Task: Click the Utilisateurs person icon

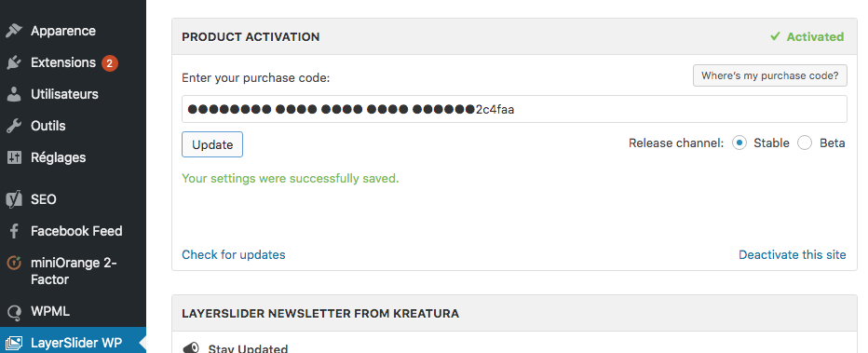Action: pyautogui.click(x=14, y=94)
